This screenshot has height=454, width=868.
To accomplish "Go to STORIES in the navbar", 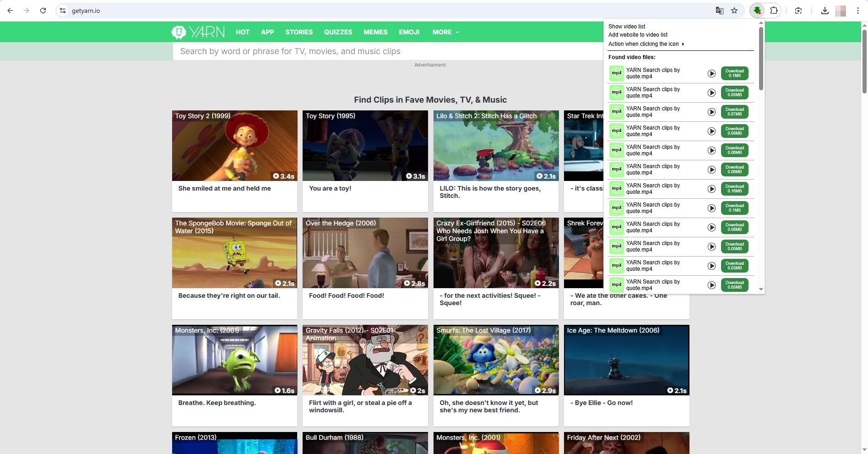I will [x=299, y=32].
